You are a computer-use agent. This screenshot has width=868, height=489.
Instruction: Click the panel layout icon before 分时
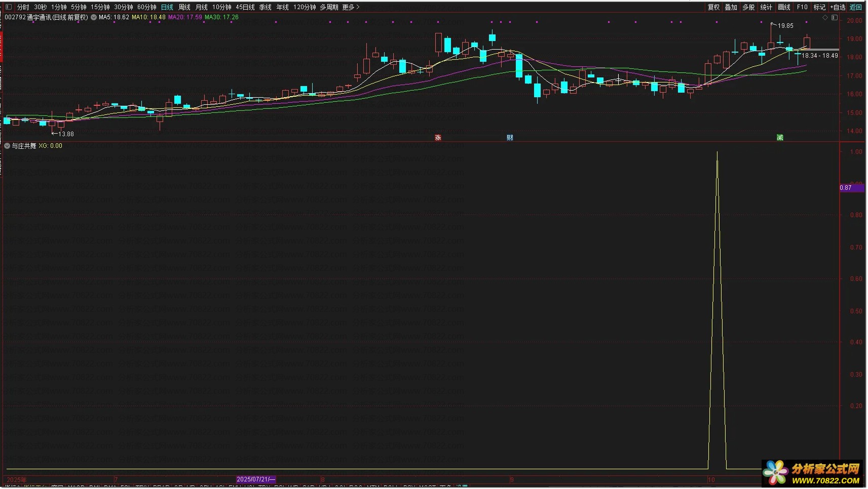[8, 7]
